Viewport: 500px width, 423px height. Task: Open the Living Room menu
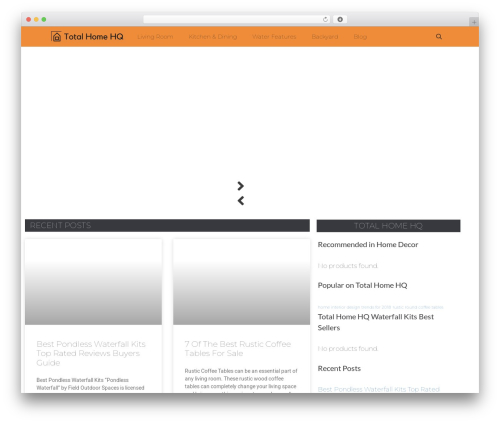pos(155,37)
